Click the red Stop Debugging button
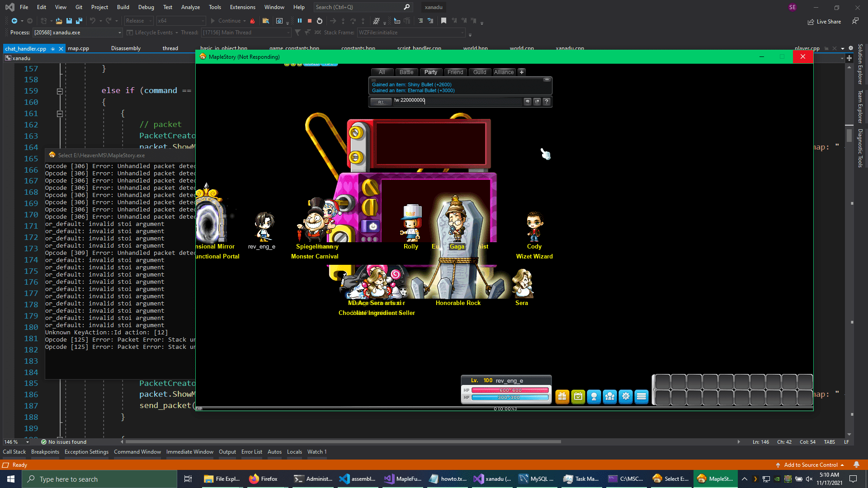Viewport: 868px width, 488px height. [x=310, y=21]
